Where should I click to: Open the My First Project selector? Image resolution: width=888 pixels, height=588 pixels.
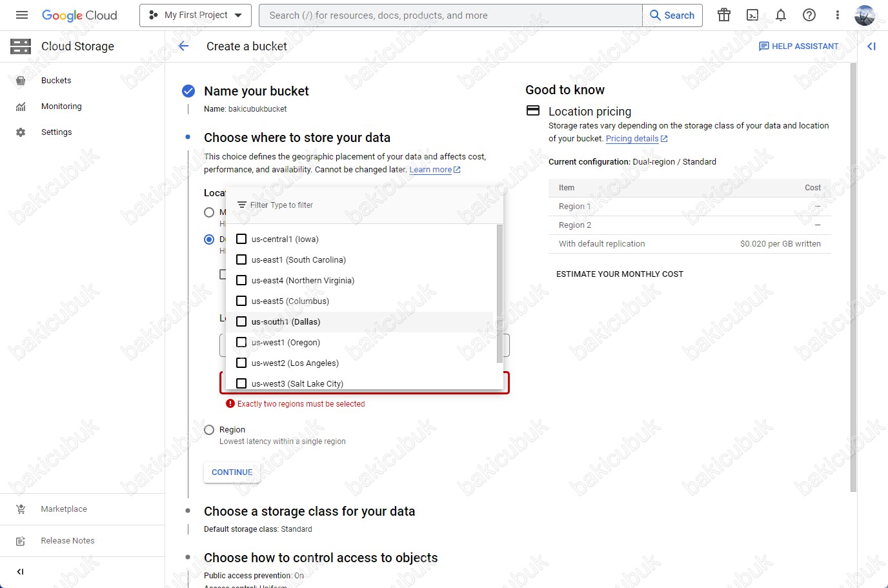[195, 15]
